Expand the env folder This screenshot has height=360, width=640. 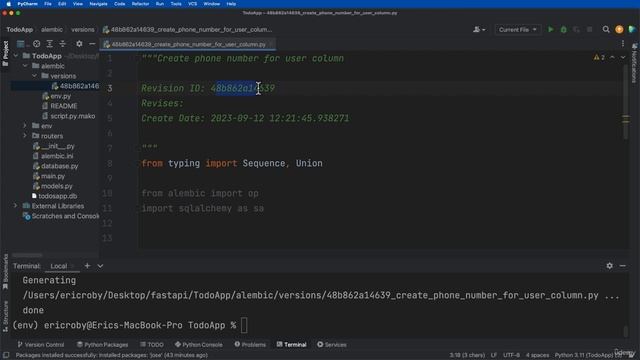tap(25, 126)
